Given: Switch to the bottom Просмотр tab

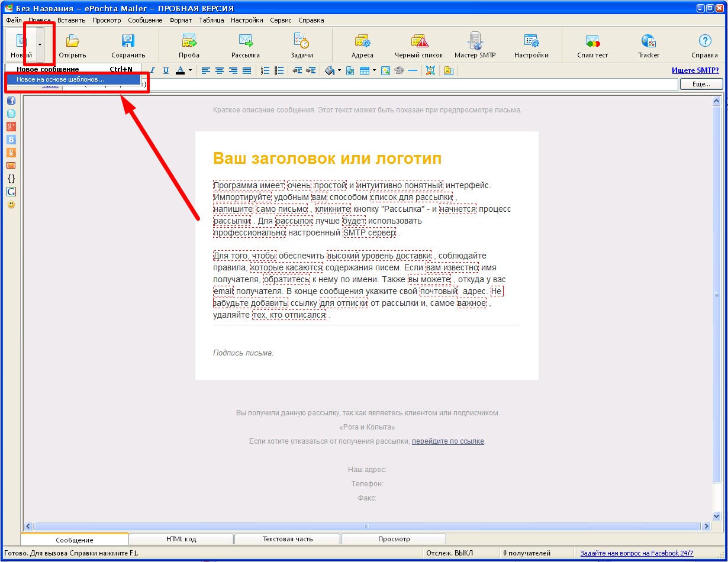Looking at the screenshot, I should pyautogui.click(x=394, y=539).
